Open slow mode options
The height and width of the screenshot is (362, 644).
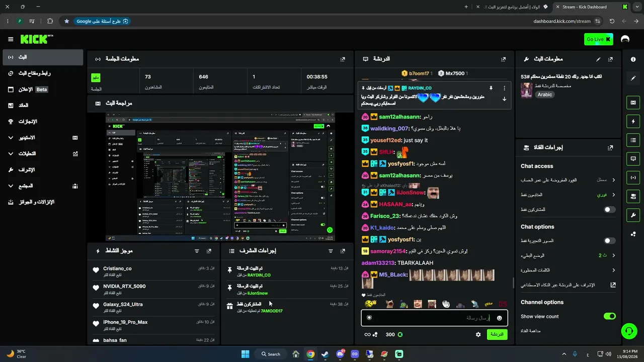click(x=568, y=255)
